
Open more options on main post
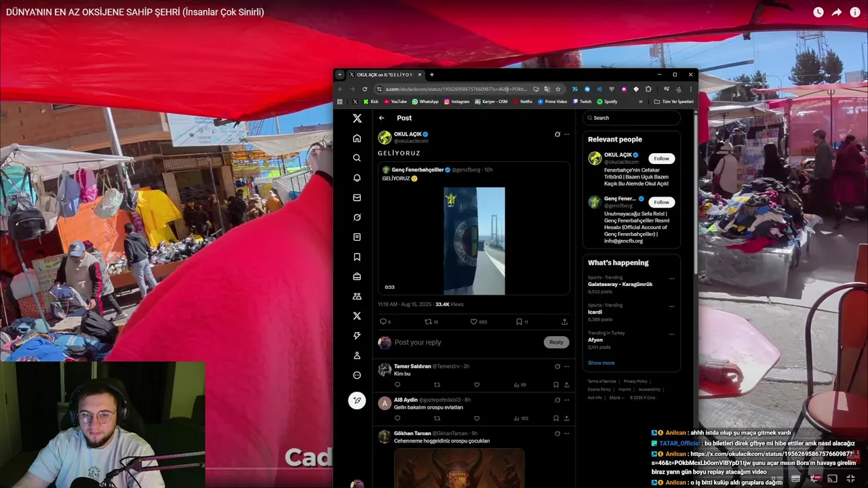[x=567, y=134]
